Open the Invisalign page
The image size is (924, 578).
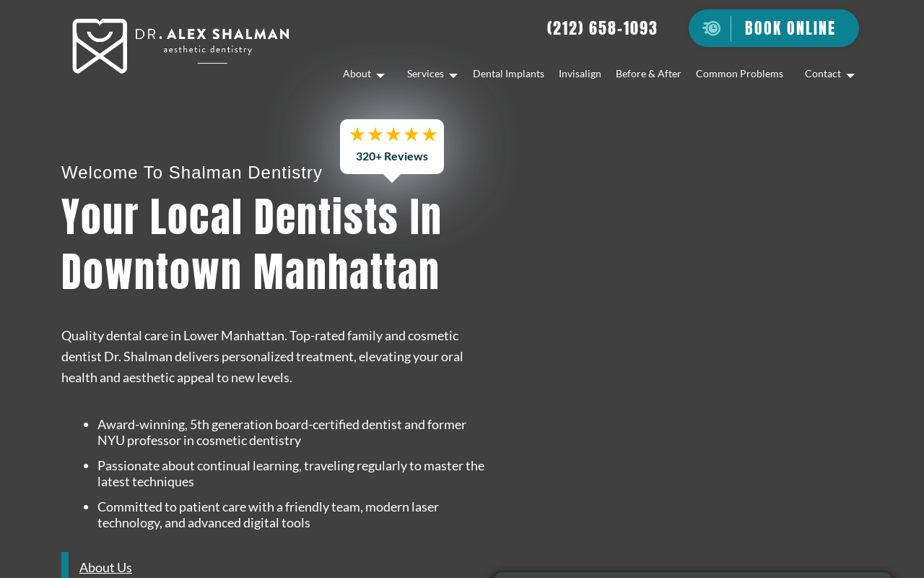(x=580, y=74)
